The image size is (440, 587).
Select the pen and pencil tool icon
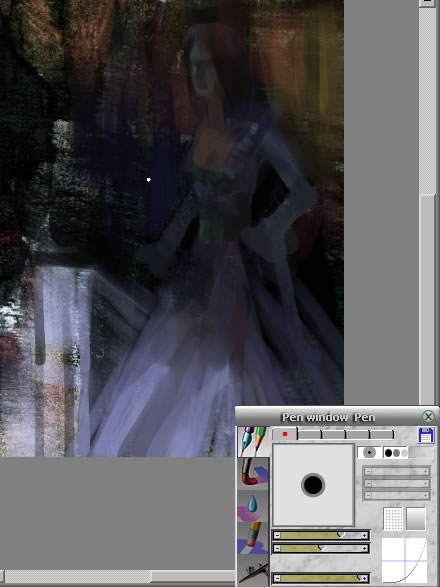(253, 441)
